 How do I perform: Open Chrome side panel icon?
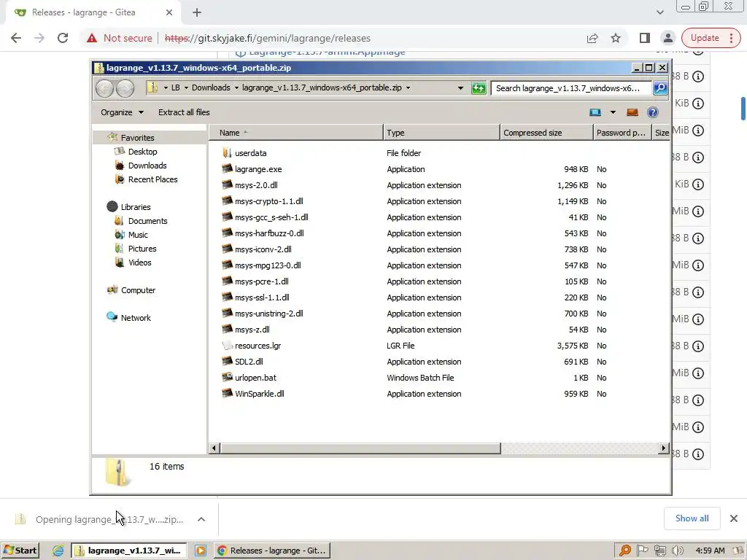point(645,38)
